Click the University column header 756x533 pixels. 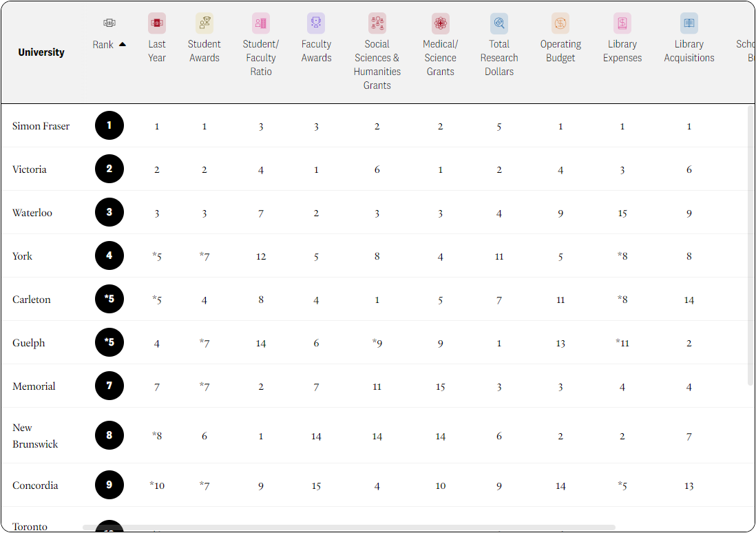(x=41, y=52)
